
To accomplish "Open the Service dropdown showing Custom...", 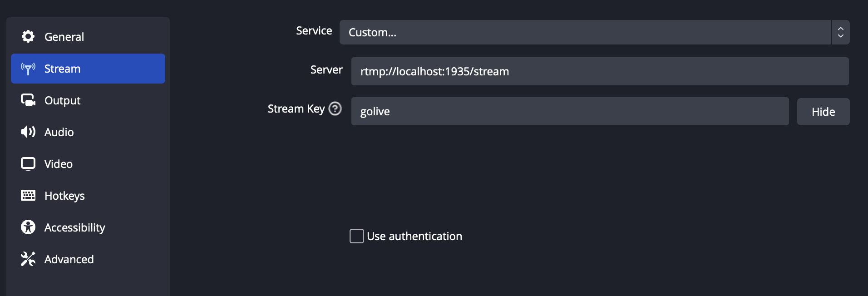I will coord(585,32).
